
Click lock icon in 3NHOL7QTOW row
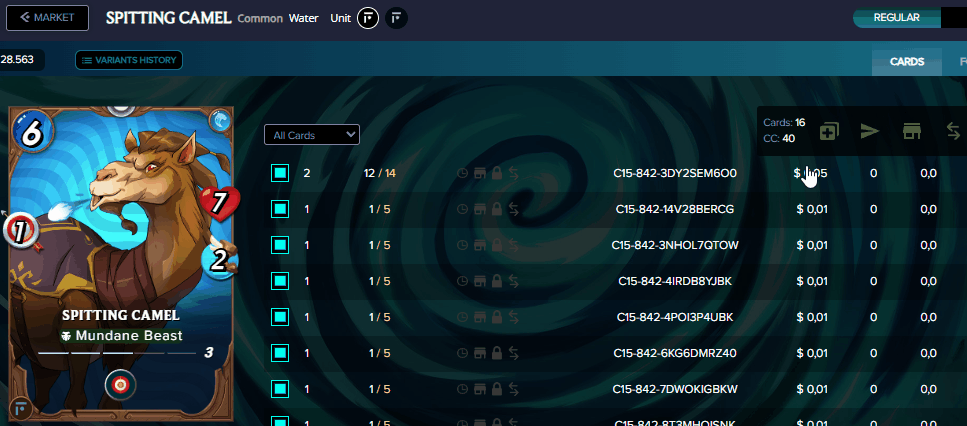[496, 245]
